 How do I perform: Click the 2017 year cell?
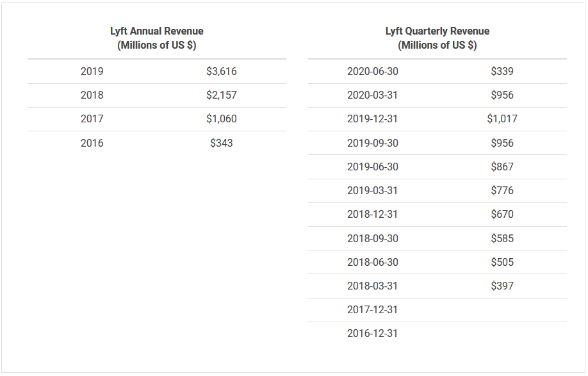pyautogui.click(x=92, y=119)
